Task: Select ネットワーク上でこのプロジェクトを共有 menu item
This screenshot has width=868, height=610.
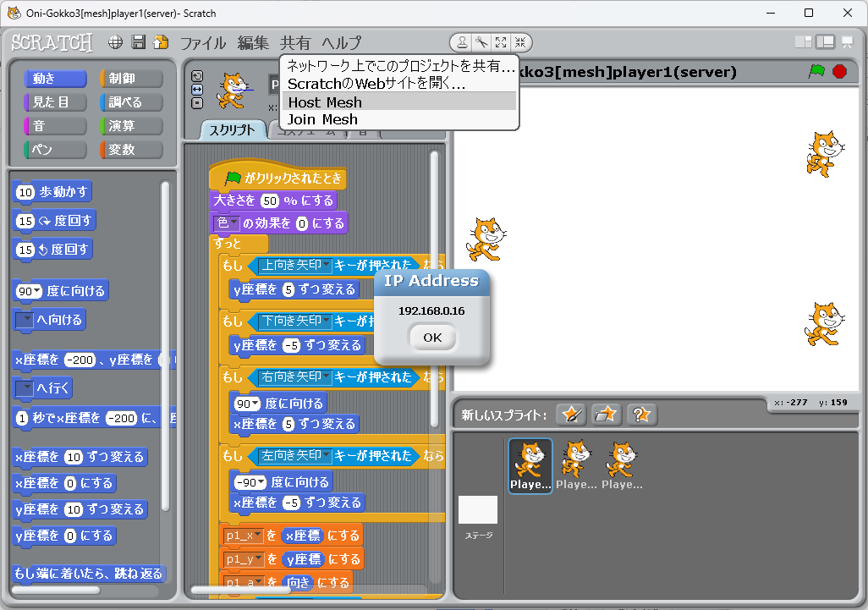Action: 399,66
